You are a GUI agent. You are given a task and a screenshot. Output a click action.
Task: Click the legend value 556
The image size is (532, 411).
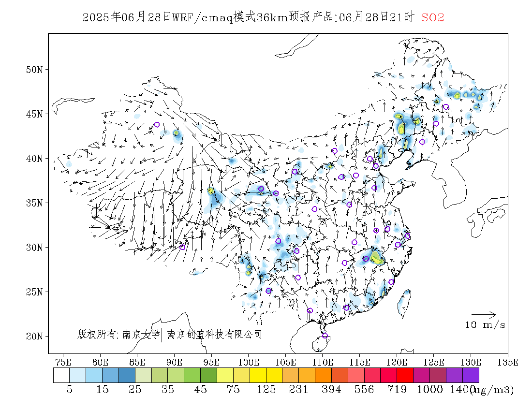[364, 390]
